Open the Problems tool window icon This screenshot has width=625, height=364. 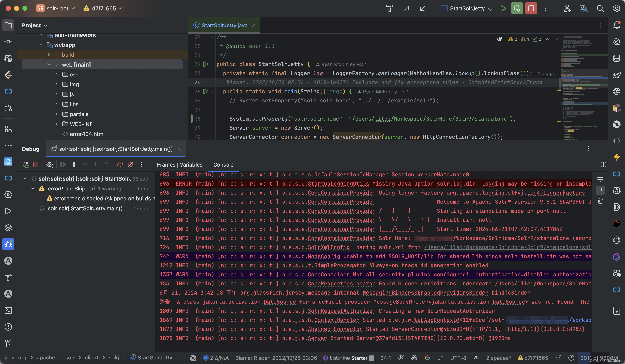coord(8,327)
